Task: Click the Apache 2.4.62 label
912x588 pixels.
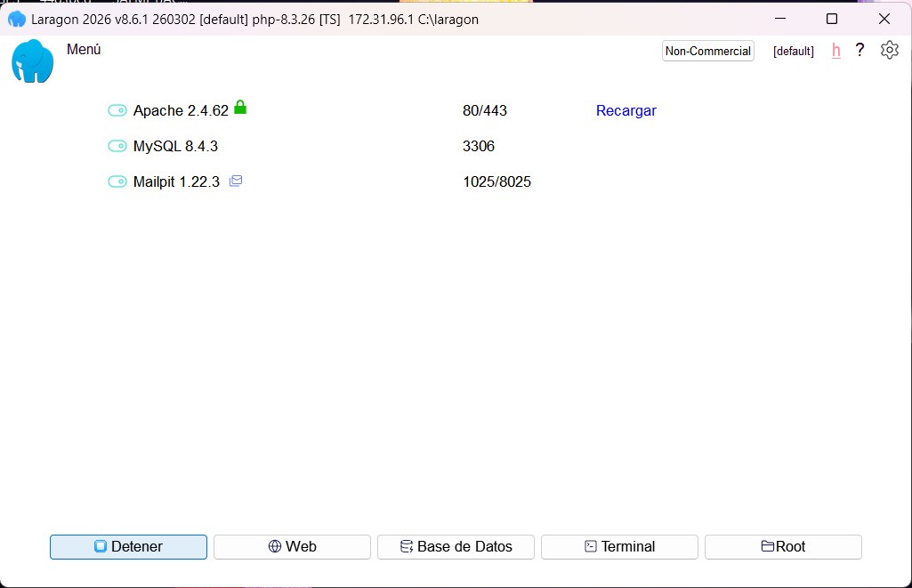Action: (181, 110)
